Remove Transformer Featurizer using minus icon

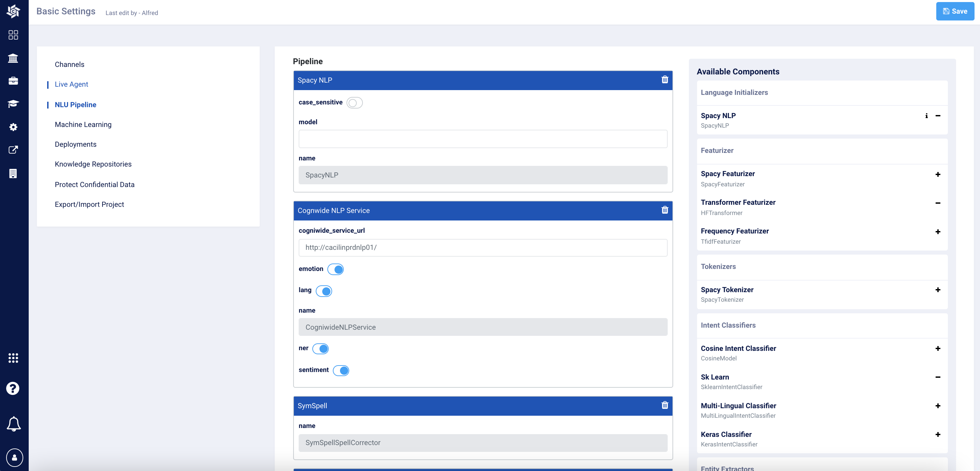point(937,203)
